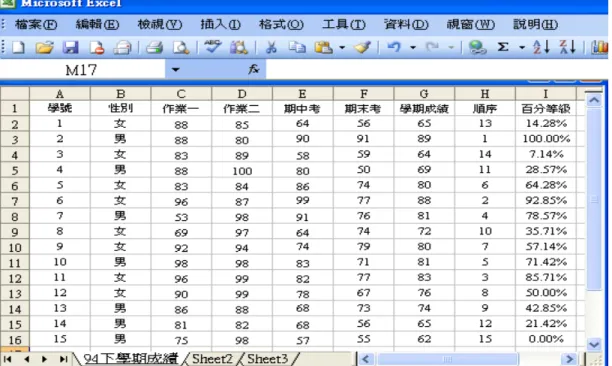This screenshot has height=366, width=612.
Task: Undo the last action with Undo arrow
Action: coord(394,47)
